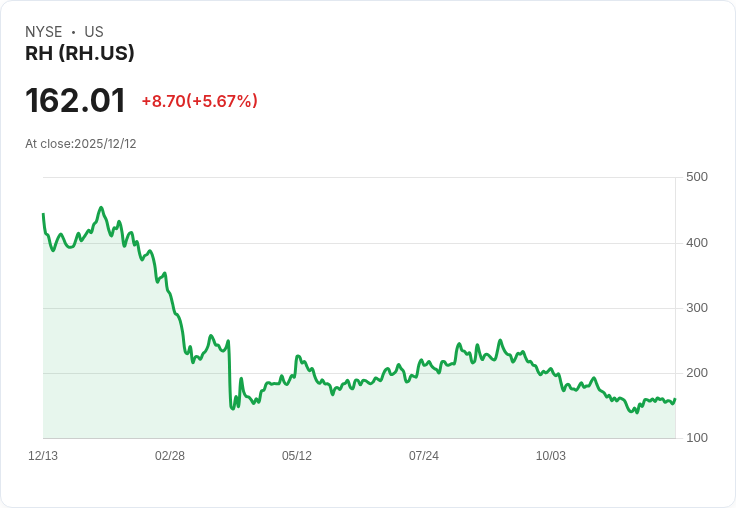This screenshot has width=736, height=508.
Task: Select the 02/28 date marker
Action: (x=170, y=456)
